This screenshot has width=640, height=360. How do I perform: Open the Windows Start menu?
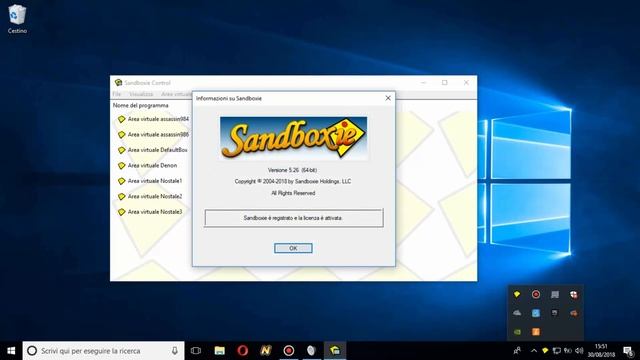click(x=11, y=351)
